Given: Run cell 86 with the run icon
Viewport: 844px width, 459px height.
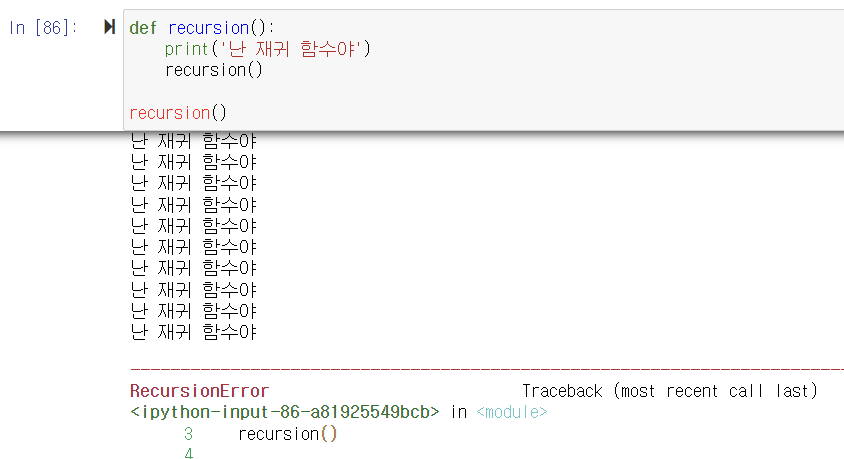Looking at the screenshot, I should point(109,26).
